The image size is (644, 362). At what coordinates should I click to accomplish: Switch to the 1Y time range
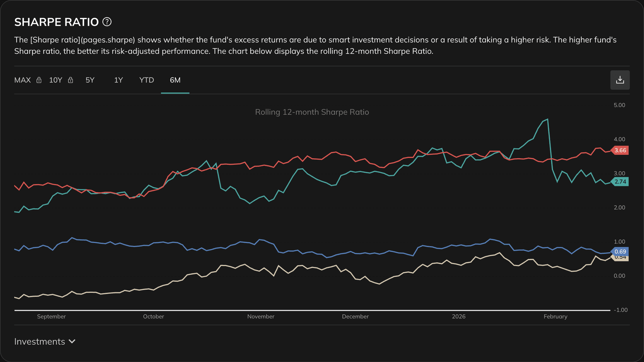[118, 80]
